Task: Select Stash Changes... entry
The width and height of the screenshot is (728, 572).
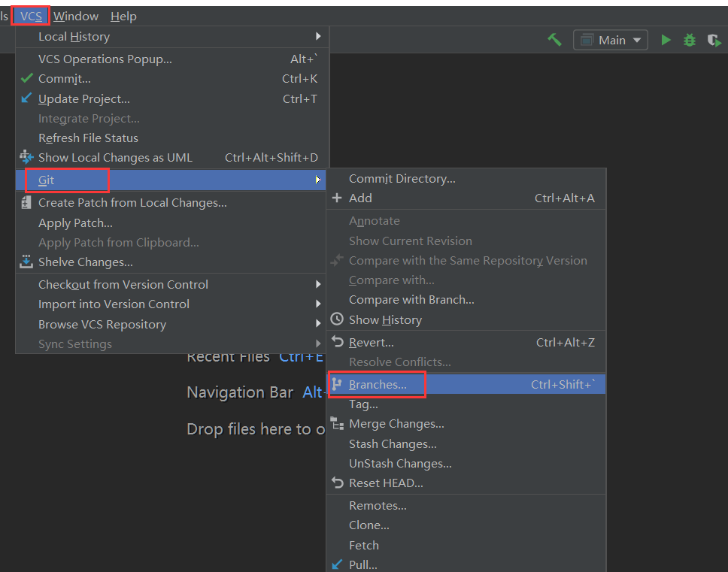Action: point(466,444)
